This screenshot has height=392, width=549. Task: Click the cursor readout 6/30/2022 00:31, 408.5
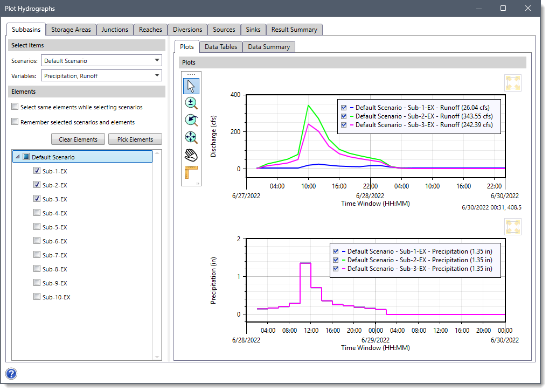point(491,207)
